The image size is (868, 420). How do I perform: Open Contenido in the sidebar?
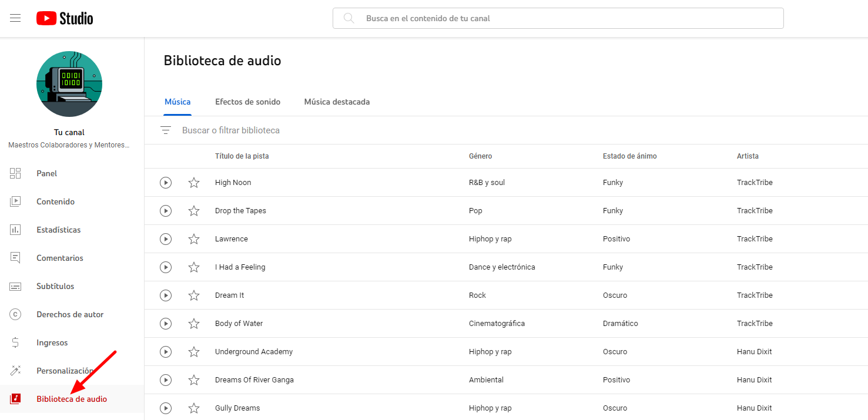pos(72,201)
